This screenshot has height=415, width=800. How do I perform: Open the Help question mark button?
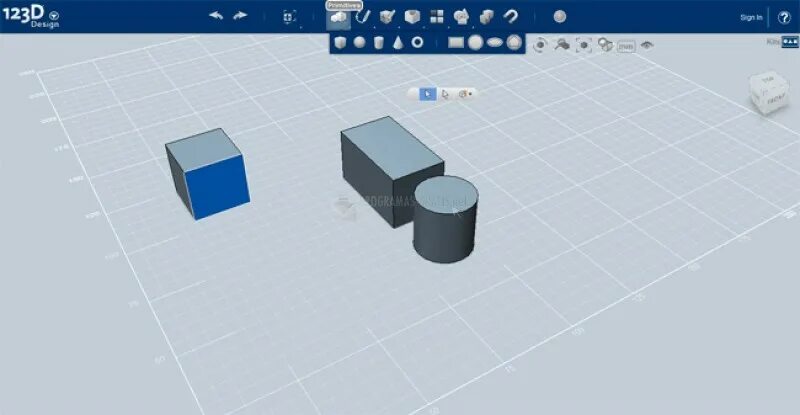coord(784,17)
